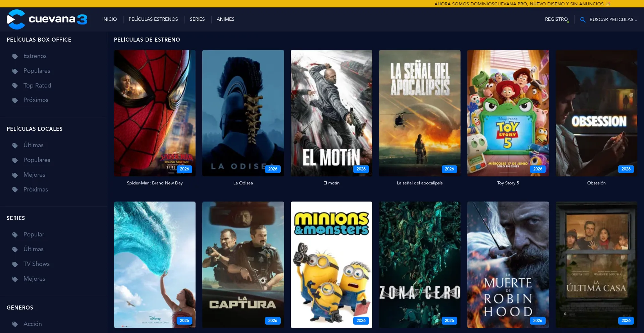The width and height of the screenshot is (644, 333).
Task: Click the 2026 badge on Obsession poster
Action: pos(626,169)
